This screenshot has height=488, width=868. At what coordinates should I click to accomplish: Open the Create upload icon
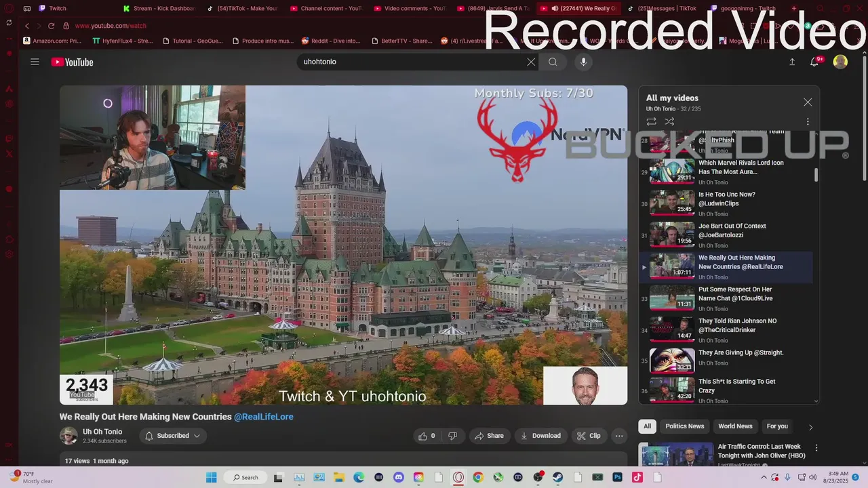(792, 62)
